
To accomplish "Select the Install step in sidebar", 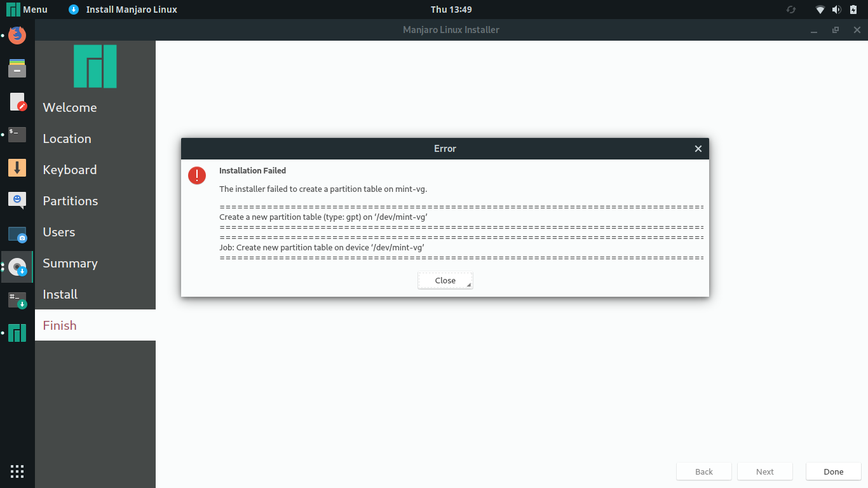I will 95,294.
